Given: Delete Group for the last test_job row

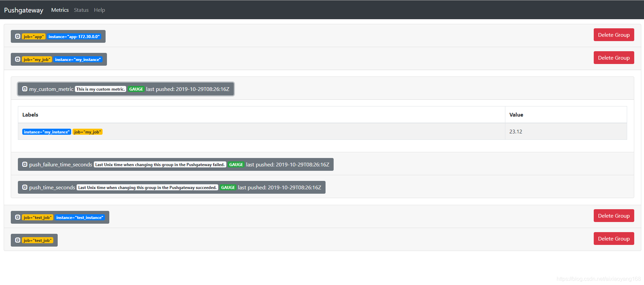Looking at the screenshot, I should point(614,239).
